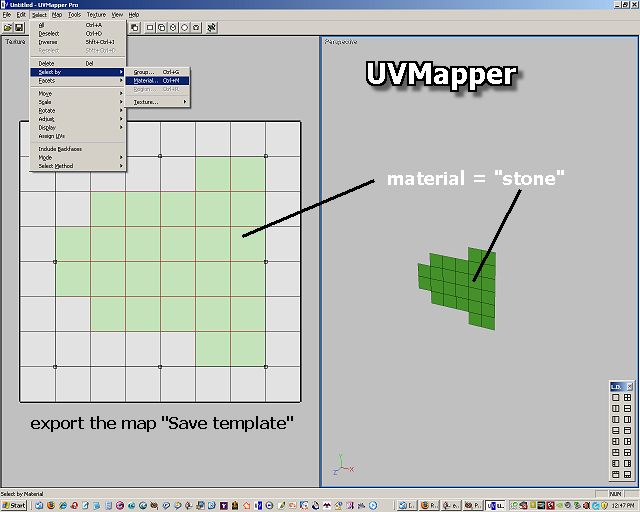The height and width of the screenshot is (512, 640).
Task: Click the Firefox quick launch icon
Action: coord(51,505)
